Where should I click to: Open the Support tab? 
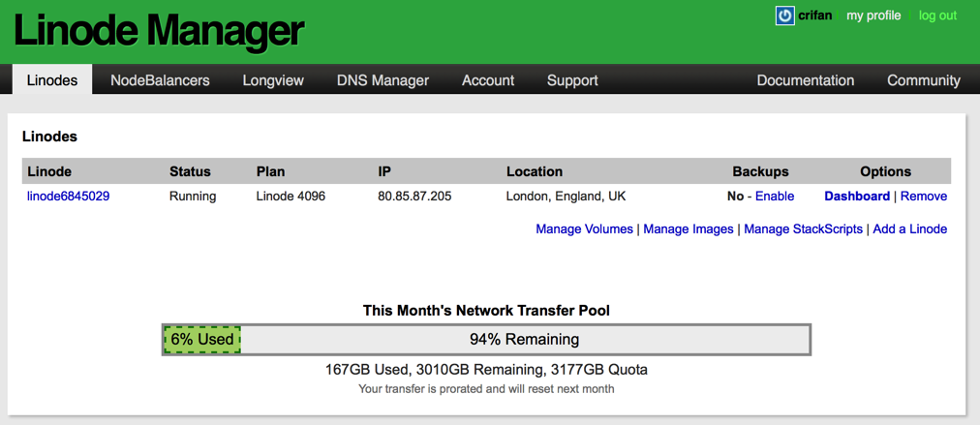[572, 80]
